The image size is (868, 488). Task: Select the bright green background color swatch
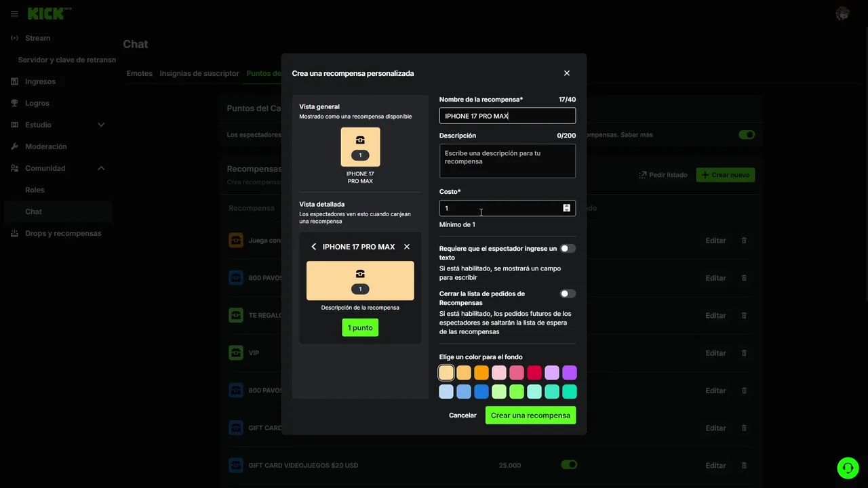(517, 392)
